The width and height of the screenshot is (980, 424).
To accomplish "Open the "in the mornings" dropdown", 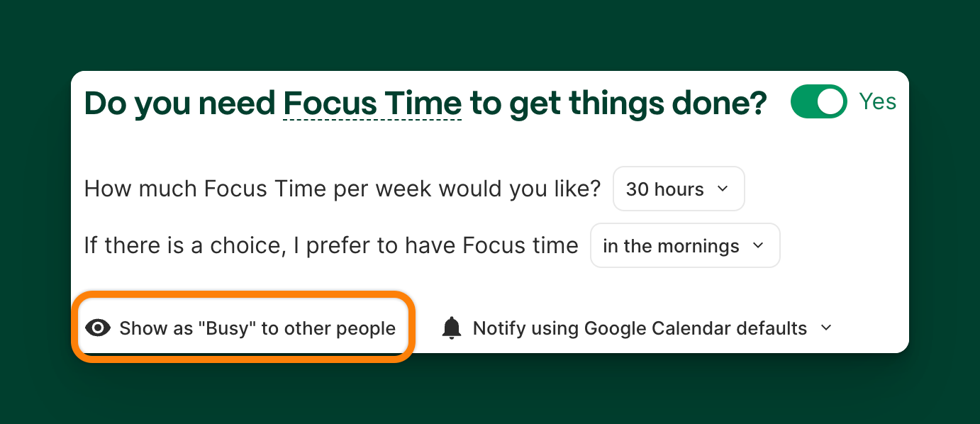I will [x=684, y=245].
